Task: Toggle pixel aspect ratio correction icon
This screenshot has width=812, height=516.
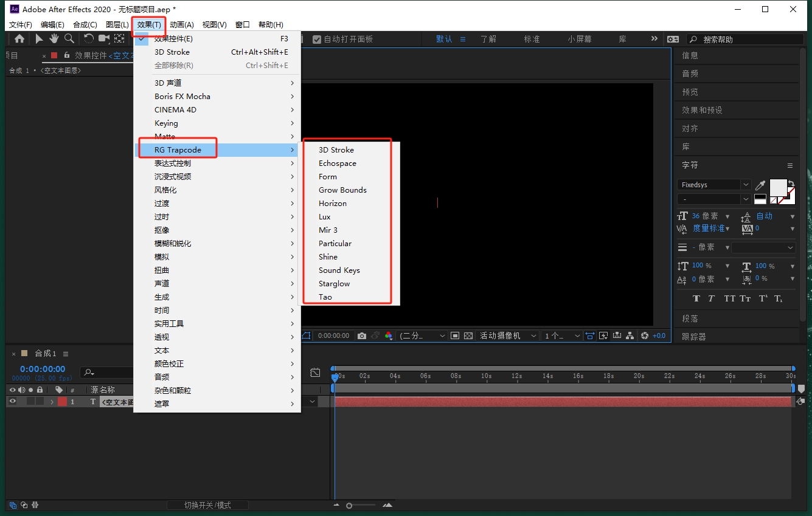Action: point(589,335)
